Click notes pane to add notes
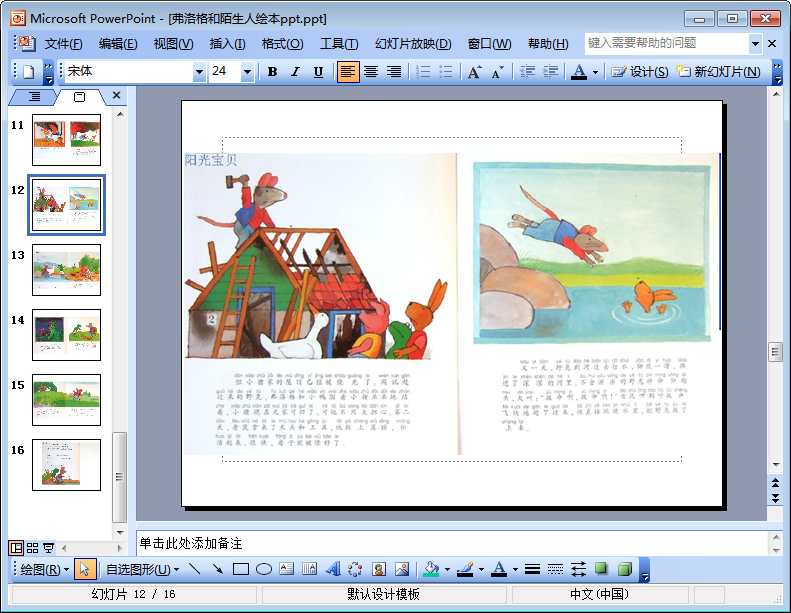791x613 pixels. click(452, 543)
